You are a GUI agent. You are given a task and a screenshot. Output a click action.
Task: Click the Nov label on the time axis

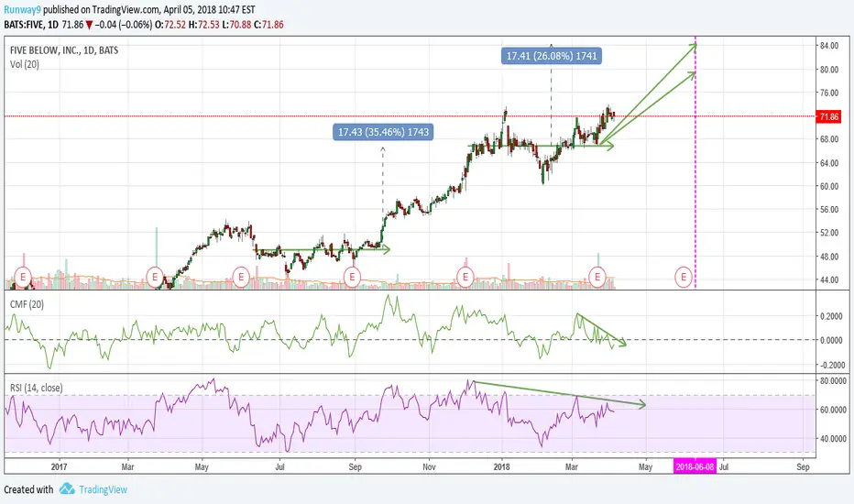[429, 467]
